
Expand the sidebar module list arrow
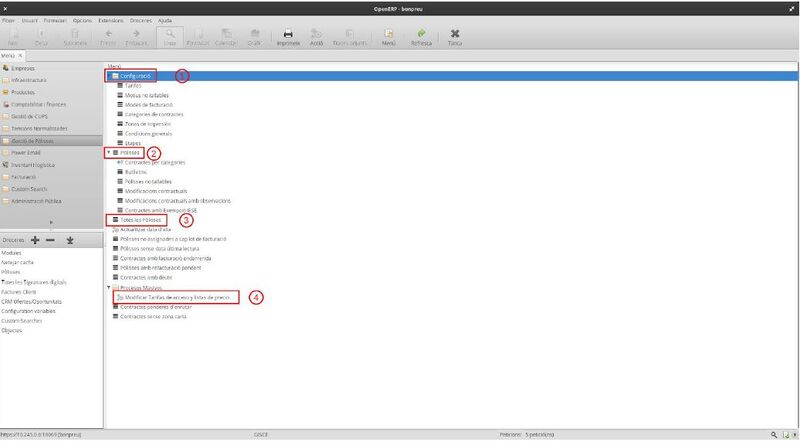coord(50,222)
